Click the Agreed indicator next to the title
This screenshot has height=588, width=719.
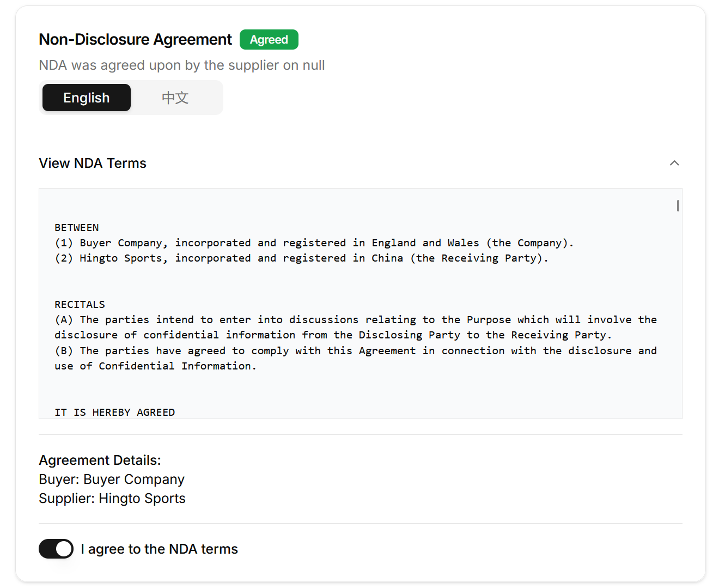(x=269, y=39)
